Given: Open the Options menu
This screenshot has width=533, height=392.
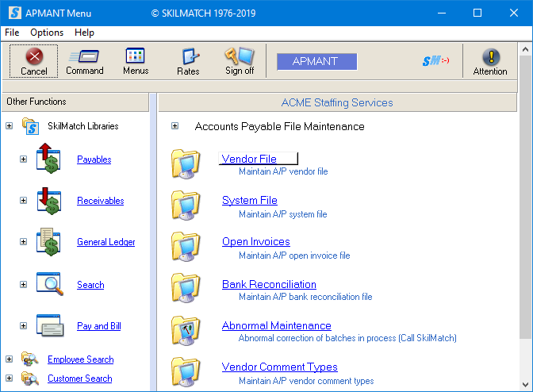Looking at the screenshot, I should (47, 33).
